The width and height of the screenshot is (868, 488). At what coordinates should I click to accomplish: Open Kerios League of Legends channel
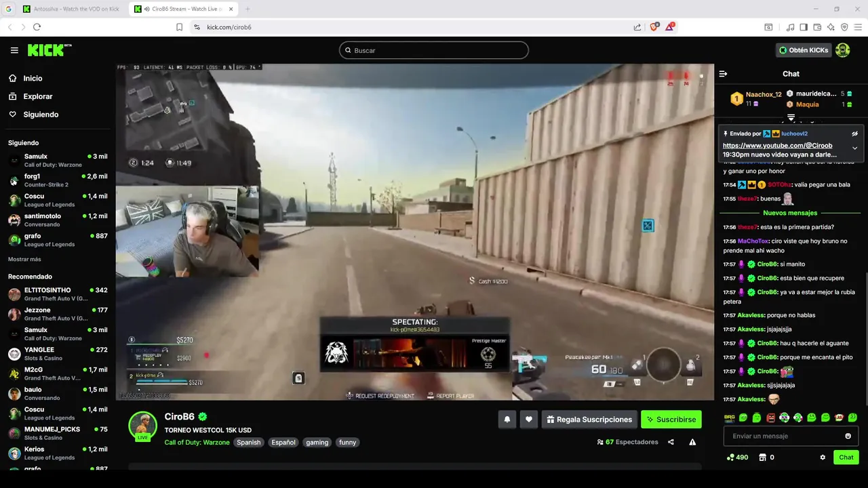tap(58, 453)
